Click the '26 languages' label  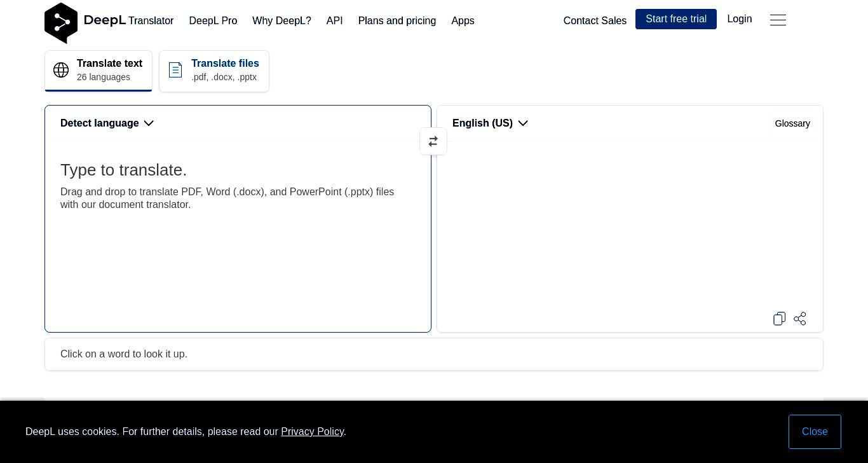104,77
